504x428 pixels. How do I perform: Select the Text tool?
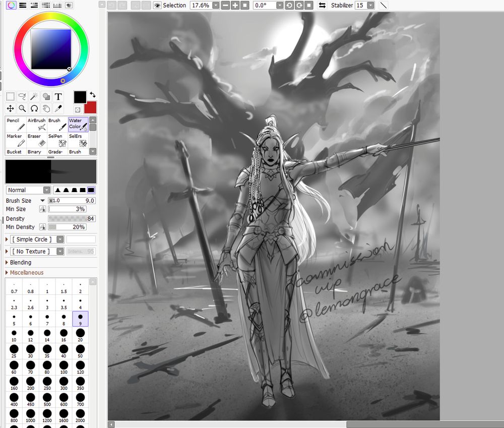pos(58,96)
